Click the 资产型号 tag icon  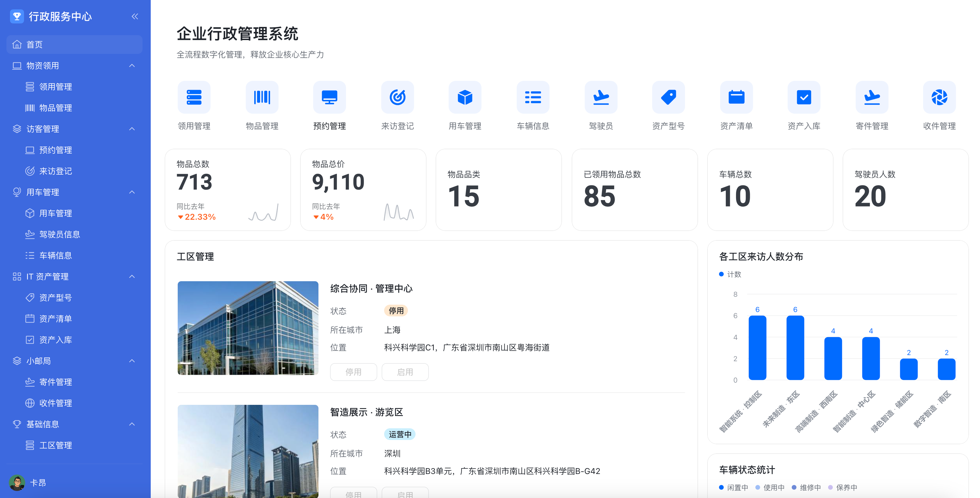668,97
